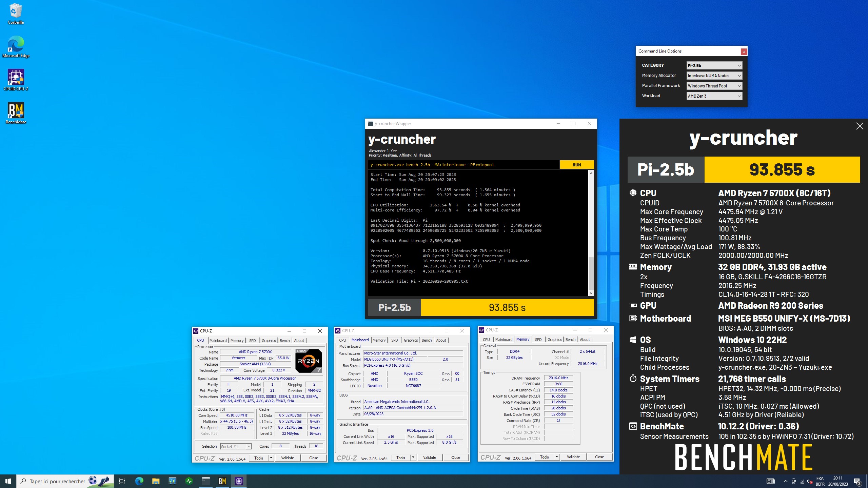The height and width of the screenshot is (488, 868).
Task: Click the Ryzen 7 logo in CPU-Z
Action: (x=309, y=361)
